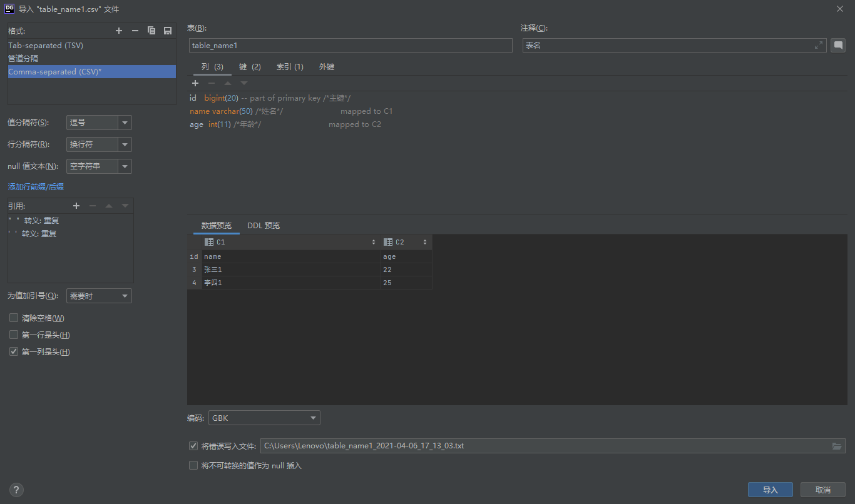The width and height of the screenshot is (855, 504).
Task: Click the add format (+) icon
Action: point(119,30)
